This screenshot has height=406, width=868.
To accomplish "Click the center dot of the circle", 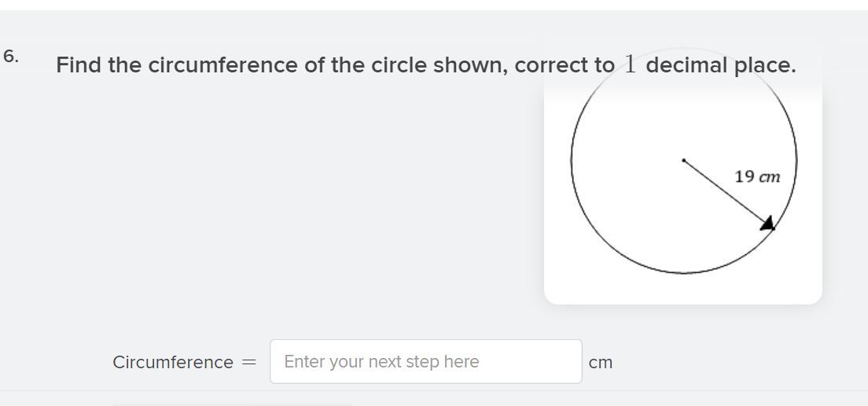I will [x=684, y=161].
